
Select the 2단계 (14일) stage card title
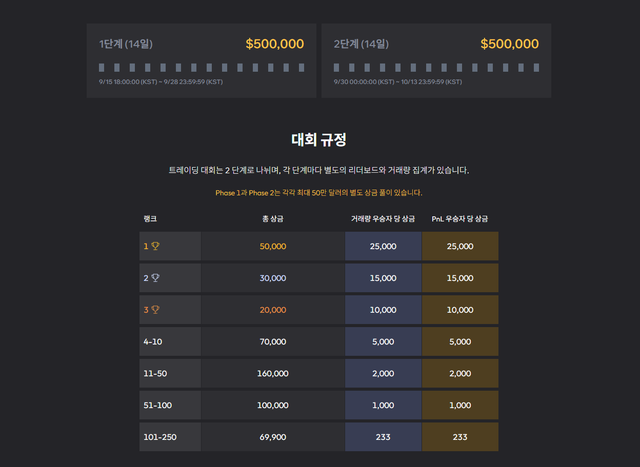click(x=360, y=45)
